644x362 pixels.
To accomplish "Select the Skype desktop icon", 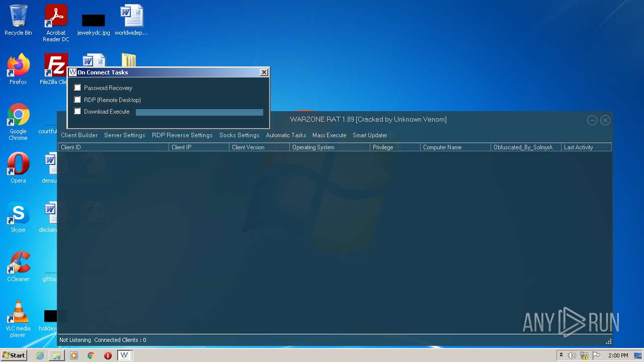I will pos(18,217).
